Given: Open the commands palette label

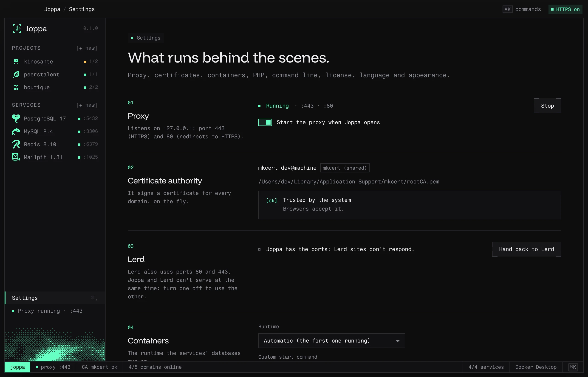Looking at the screenshot, I should tap(528, 9).
